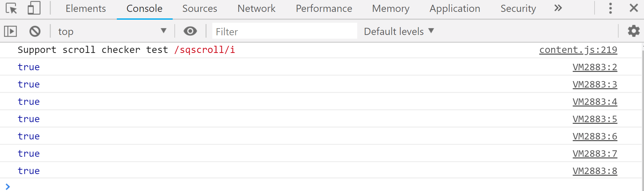Toggle the live expression eye icon
644x191 pixels.
coord(190,31)
